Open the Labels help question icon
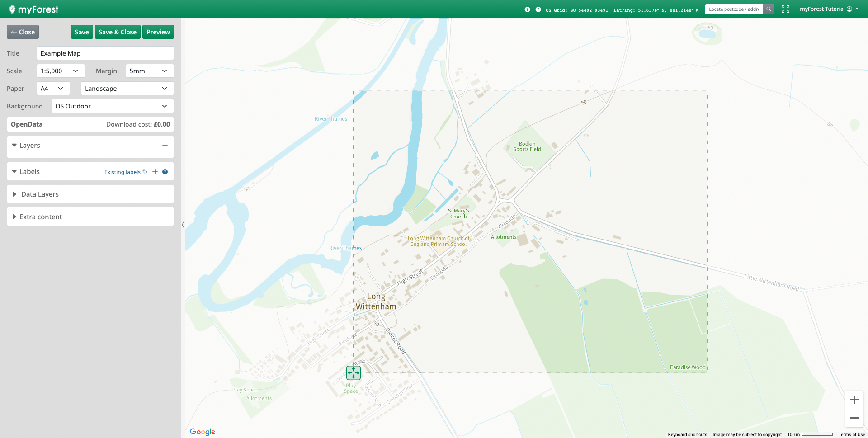 tap(165, 172)
